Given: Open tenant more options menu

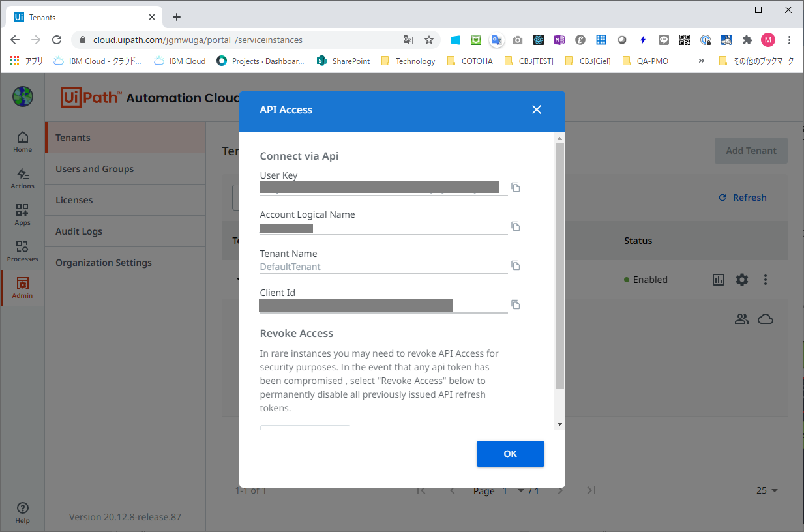Looking at the screenshot, I should 766,280.
